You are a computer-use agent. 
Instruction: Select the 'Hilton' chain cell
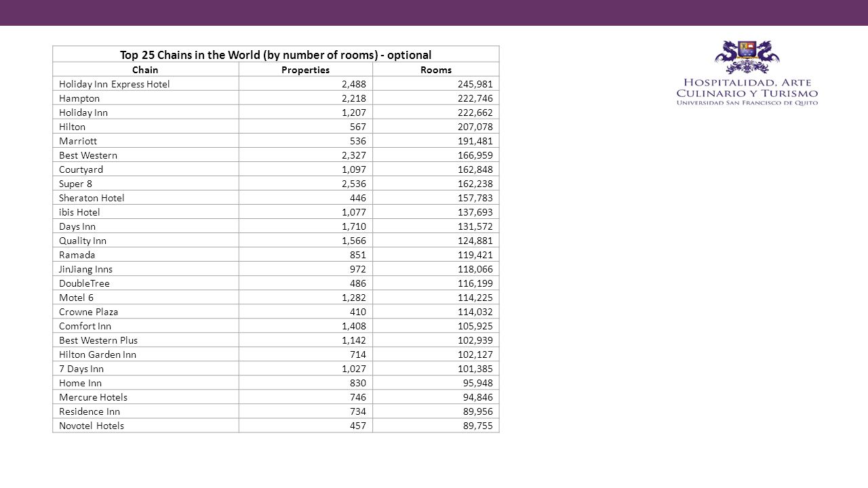[x=146, y=127]
